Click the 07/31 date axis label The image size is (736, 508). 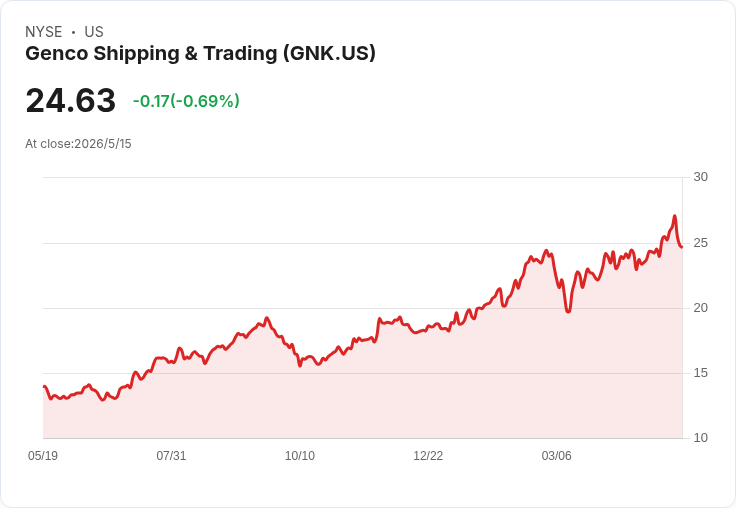[x=171, y=455]
